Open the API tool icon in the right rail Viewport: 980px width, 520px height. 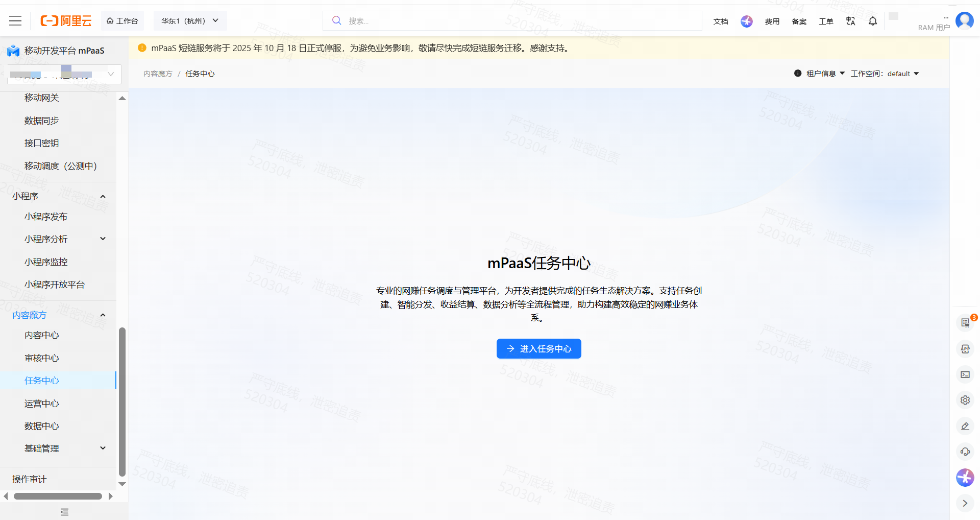[x=965, y=349]
